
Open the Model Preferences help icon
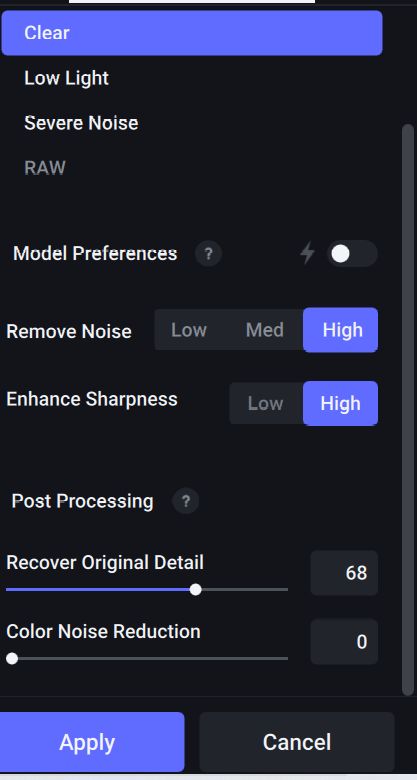208,254
